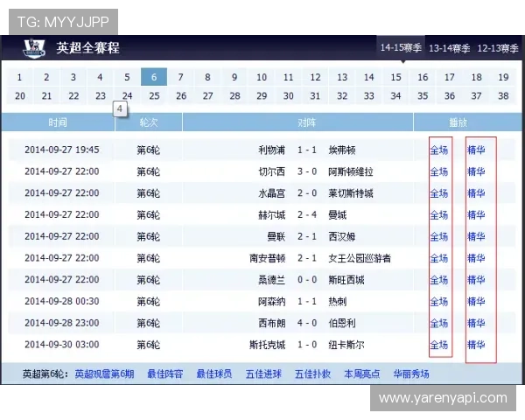Select round 10 in the round grid
Screen dimensions: 525x420
tap(262, 77)
